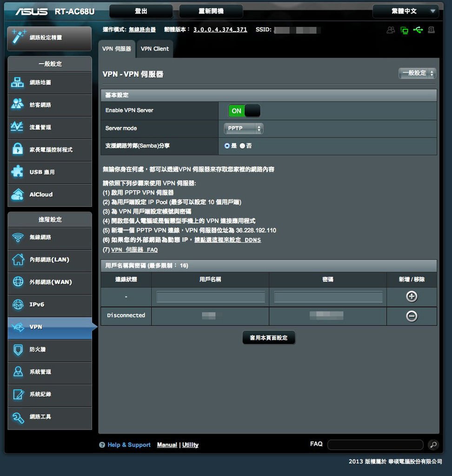
Task: Click the Help & Support link text
Action: point(129,445)
